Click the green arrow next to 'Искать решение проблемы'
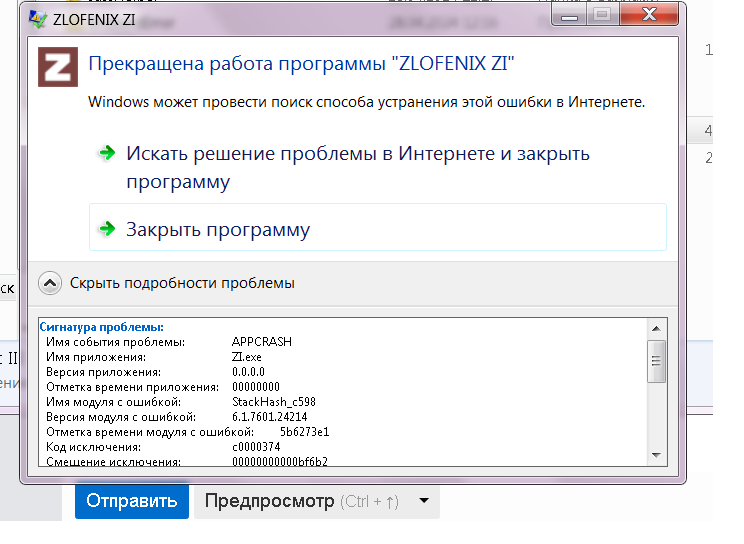This screenshot has width=744, height=544. pyautogui.click(x=107, y=153)
